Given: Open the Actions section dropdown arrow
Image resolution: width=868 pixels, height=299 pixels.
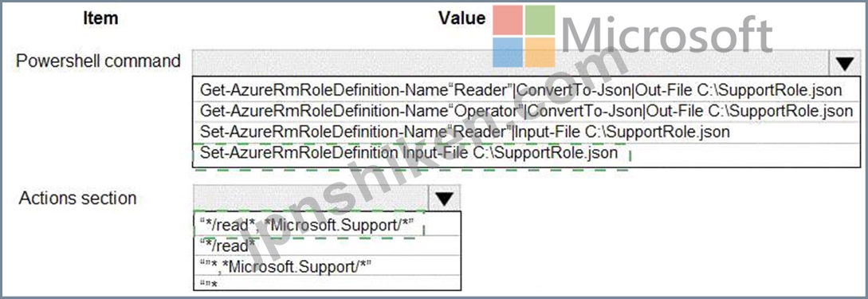Looking at the screenshot, I should coord(445,199).
